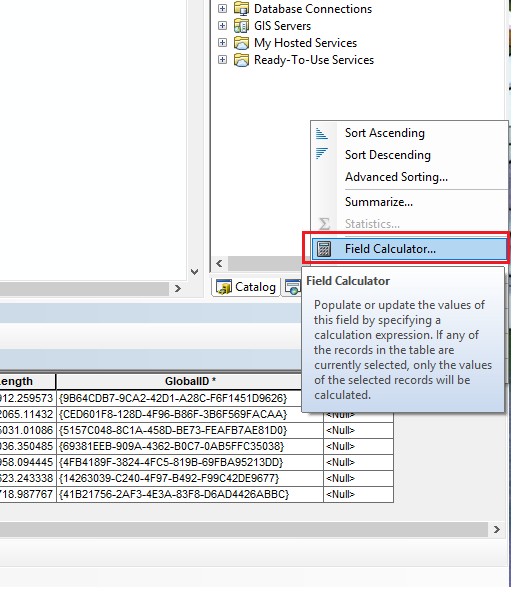Select the My Hosted Services tree label
The image size is (511, 596).
(x=306, y=43)
